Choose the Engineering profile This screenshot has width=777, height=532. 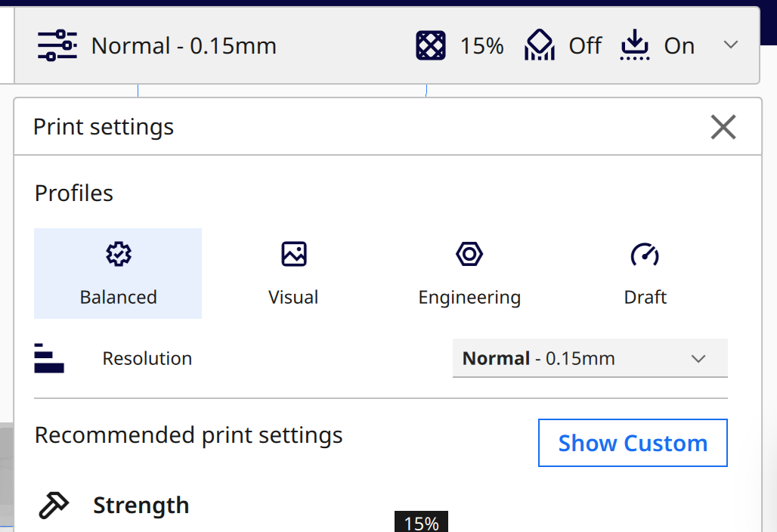(x=469, y=274)
